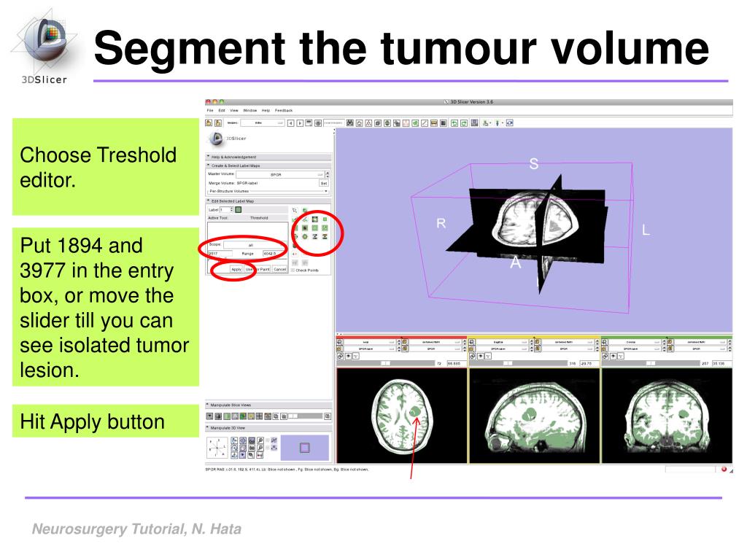Click the screenshot camera icon in 3D View panel
This screenshot has height=560, width=747.
click(252, 448)
